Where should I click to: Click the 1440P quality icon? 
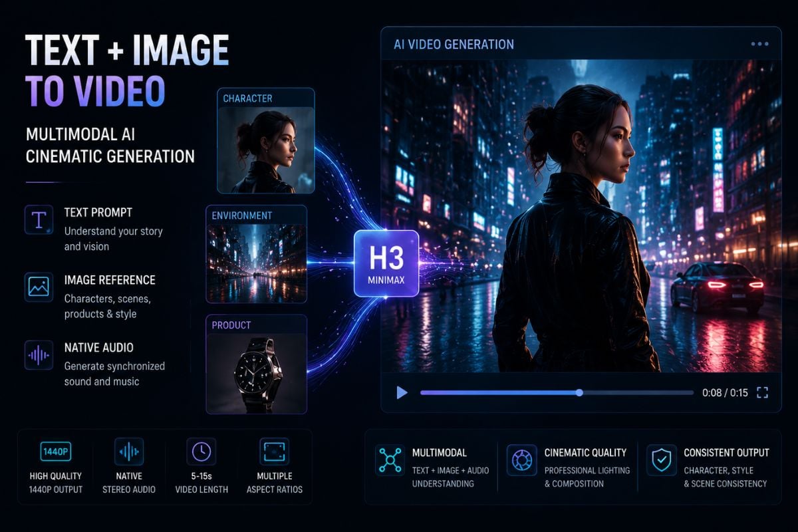point(56,452)
